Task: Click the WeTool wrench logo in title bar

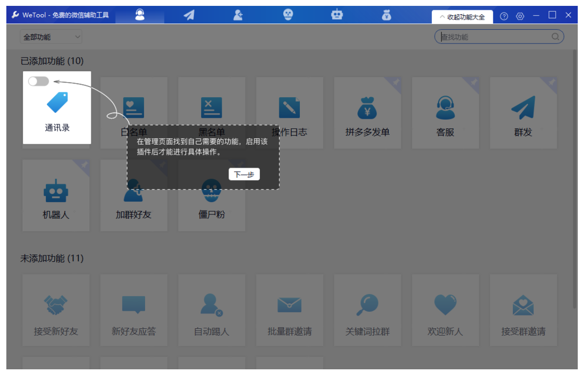Action: 16,15
